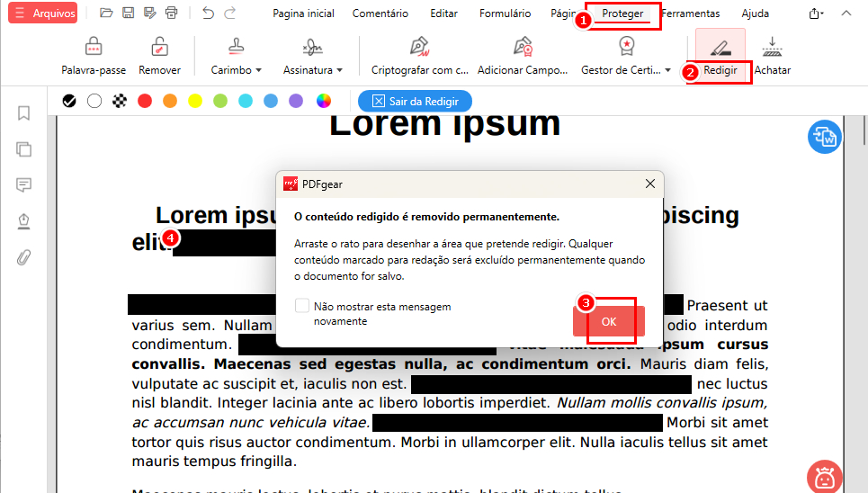Click the Assinatura signature icon
The image size is (868, 493).
(313, 47)
